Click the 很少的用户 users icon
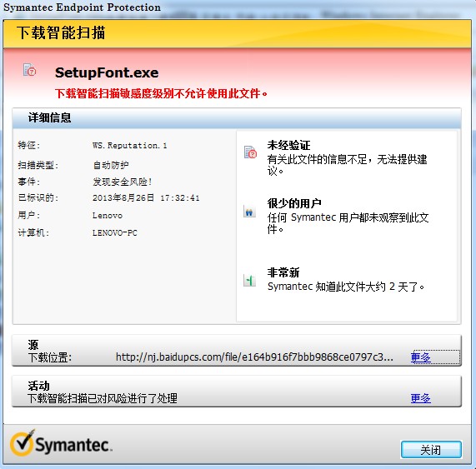This screenshot has width=476, height=469. (x=249, y=211)
